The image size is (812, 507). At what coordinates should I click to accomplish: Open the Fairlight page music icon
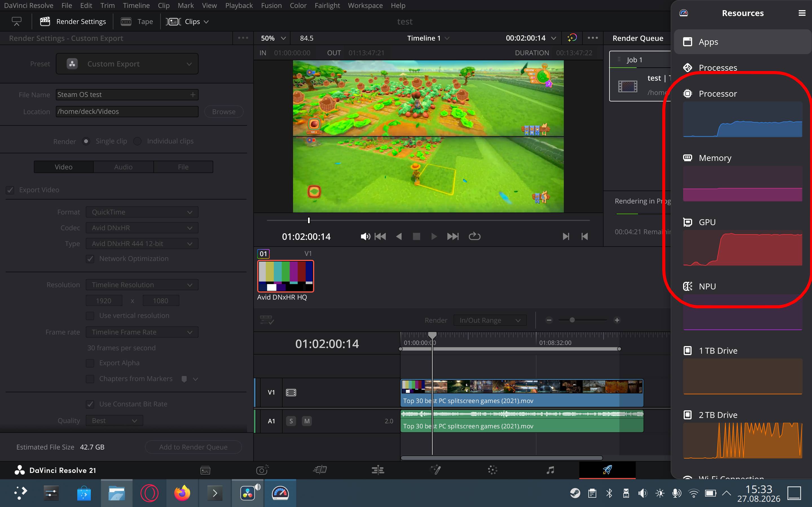click(550, 470)
